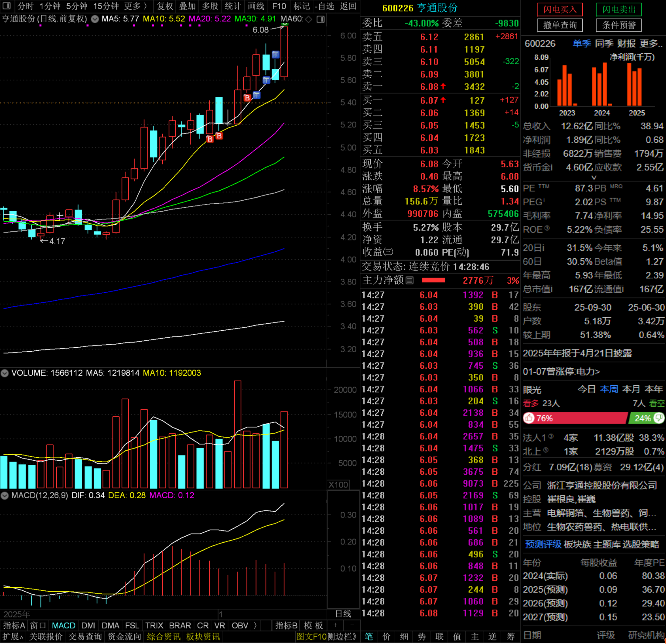
Task: Select the 筹 chip distribution tab
Action: (x=510, y=637)
